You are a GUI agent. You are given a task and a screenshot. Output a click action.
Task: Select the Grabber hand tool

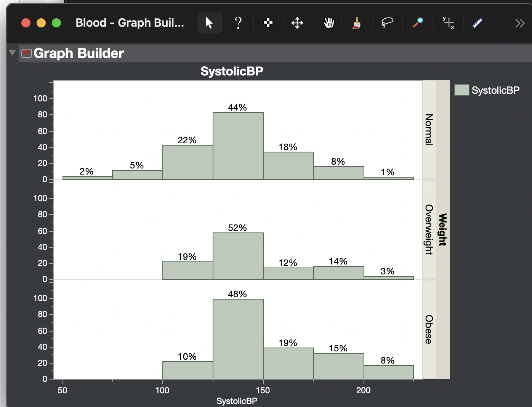pyautogui.click(x=328, y=23)
